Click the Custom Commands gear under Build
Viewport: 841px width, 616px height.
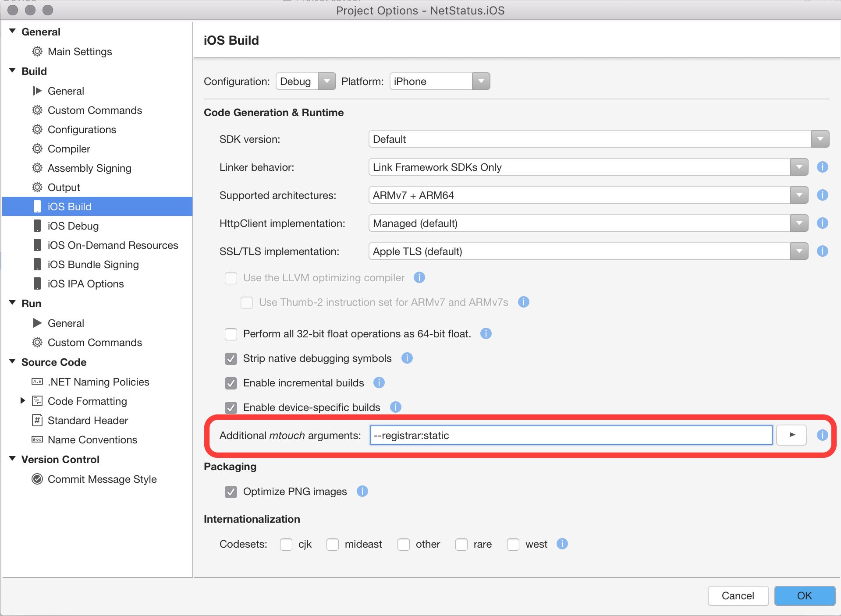pyautogui.click(x=37, y=110)
